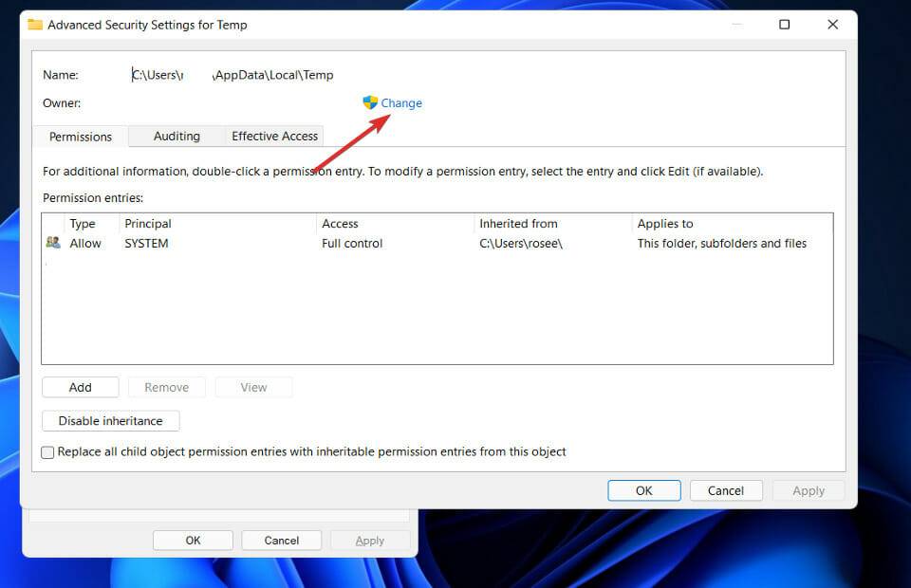Click the Applies to column header
Viewport: 911px width, 588px height.
(x=665, y=224)
